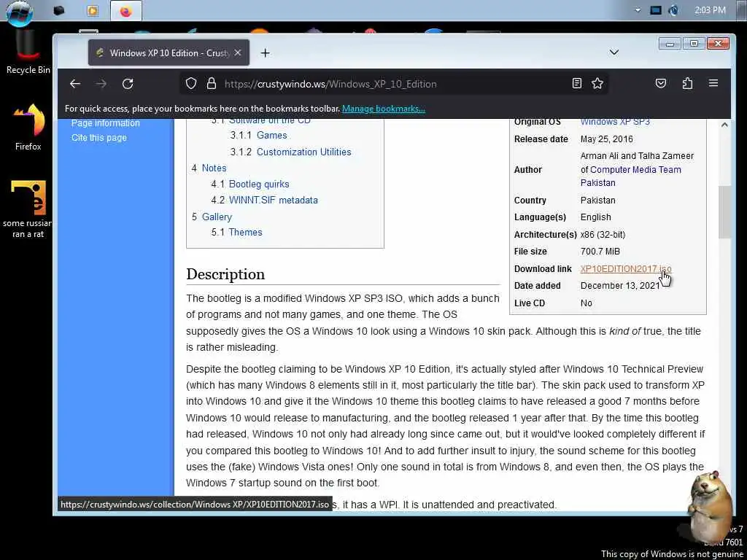Click the hamster mascot on the desktop
Image resolution: width=747 pixels, height=560 pixels.
coord(711,507)
